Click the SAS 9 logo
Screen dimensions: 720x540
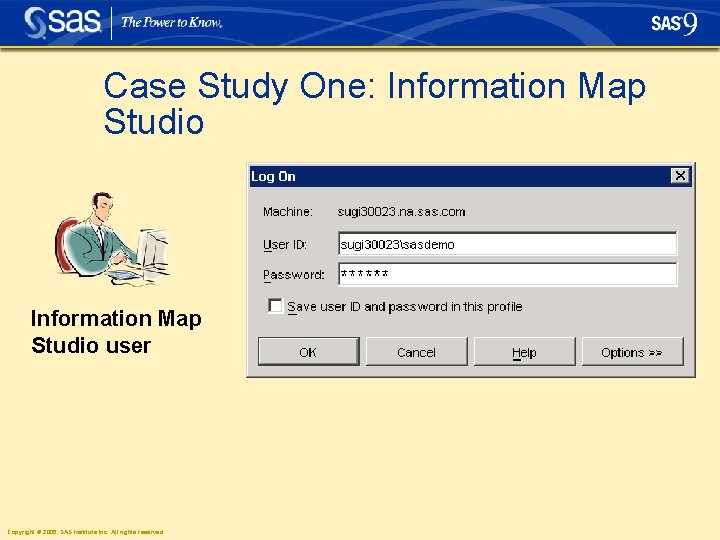(x=674, y=23)
